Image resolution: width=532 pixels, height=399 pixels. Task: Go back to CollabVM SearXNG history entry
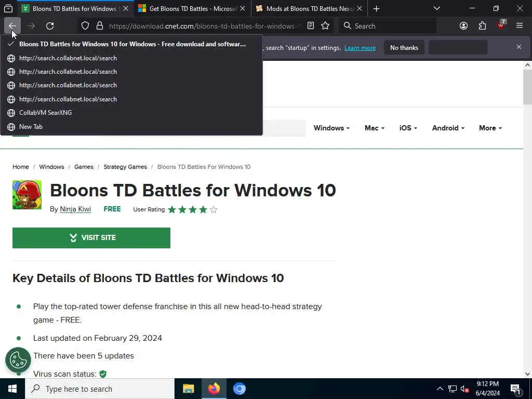[x=131, y=113]
